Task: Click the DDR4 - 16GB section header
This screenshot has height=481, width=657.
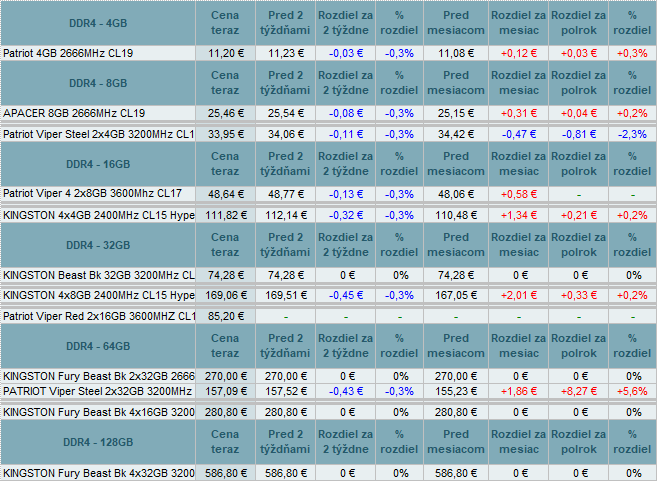Action: tap(98, 164)
